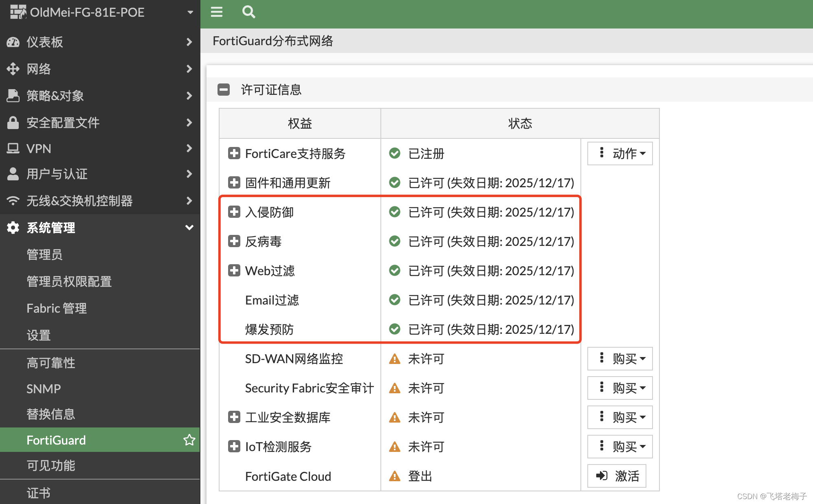Expand 固件和通用更新 row plus icon
The height and width of the screenshot is (504, 813).
click(x=234, y=183)
